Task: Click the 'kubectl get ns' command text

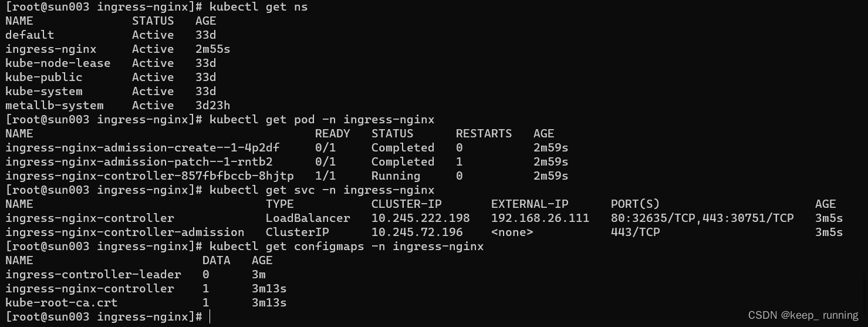Action: (x=258, y=7)
